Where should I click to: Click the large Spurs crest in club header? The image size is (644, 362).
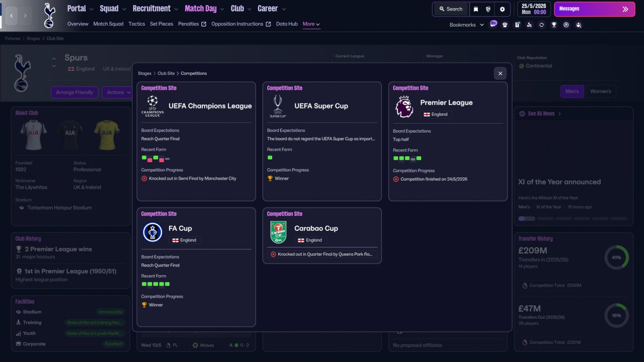coord(22,73)
